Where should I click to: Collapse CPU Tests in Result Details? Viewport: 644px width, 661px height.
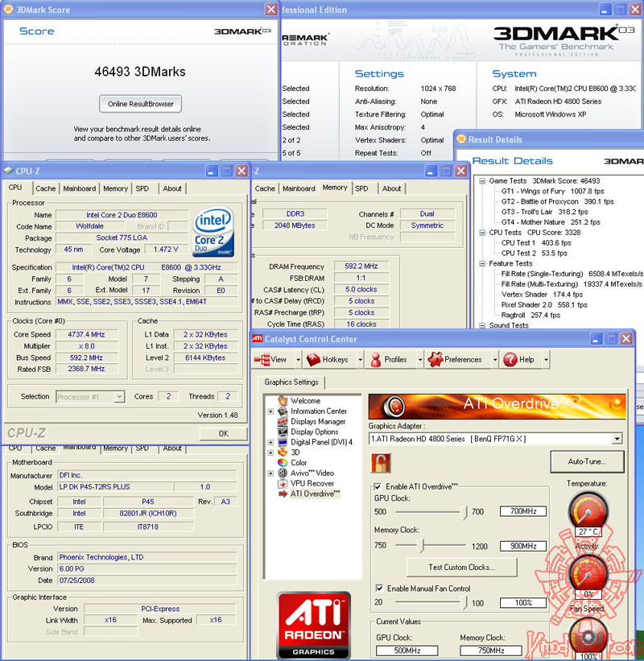pos(482,233)
